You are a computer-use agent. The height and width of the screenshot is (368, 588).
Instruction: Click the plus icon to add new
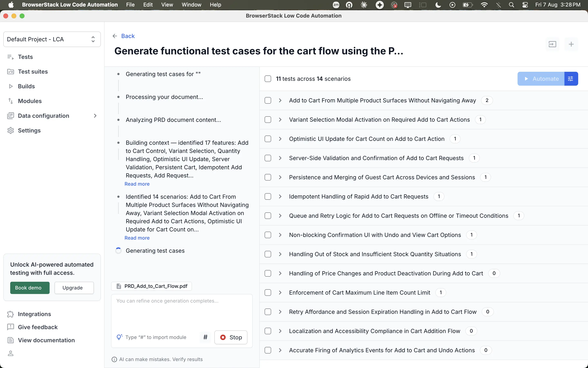[x=571, y=44]
